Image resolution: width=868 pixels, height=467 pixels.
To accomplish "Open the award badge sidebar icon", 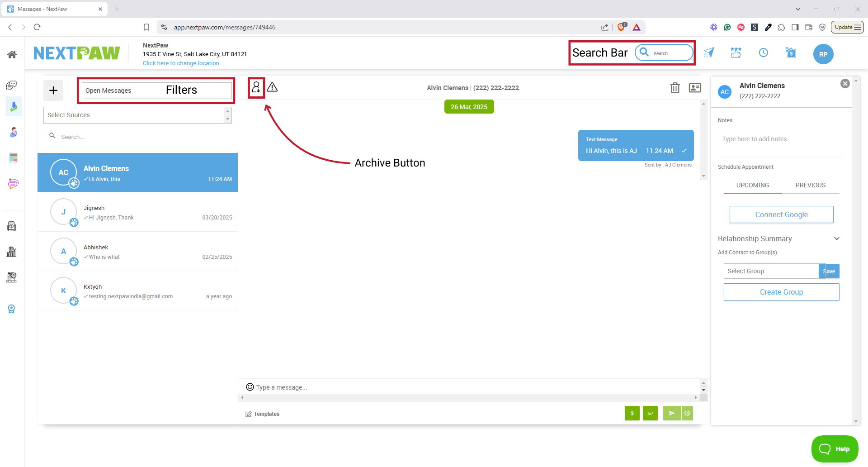I will (x=12, y=309).
